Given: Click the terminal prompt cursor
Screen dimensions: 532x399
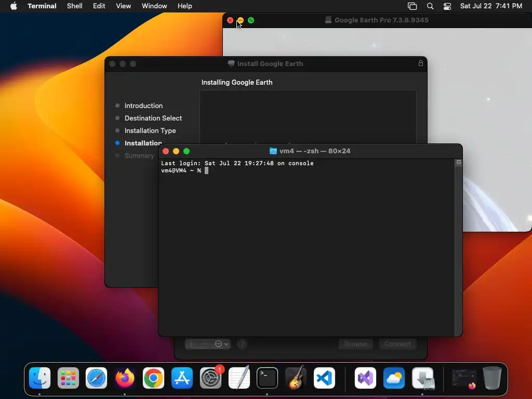Looking at the screenshot, I should click(206, 170).
